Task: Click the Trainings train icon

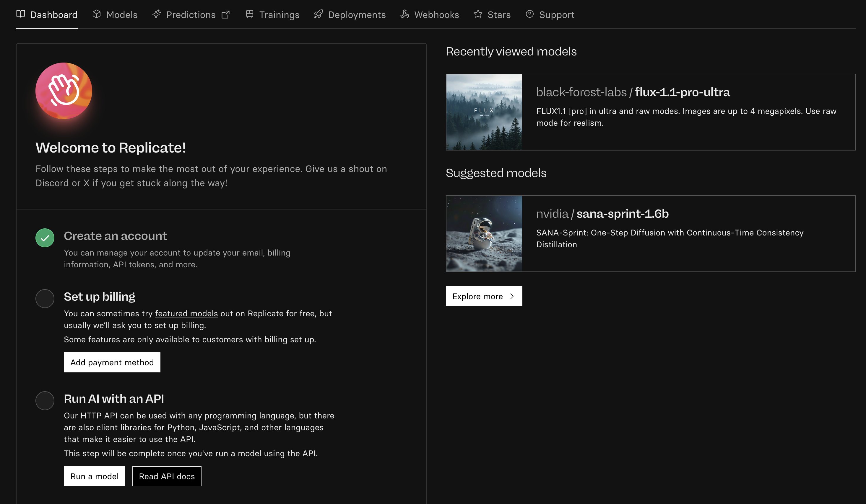Action: tap(249, 14)
